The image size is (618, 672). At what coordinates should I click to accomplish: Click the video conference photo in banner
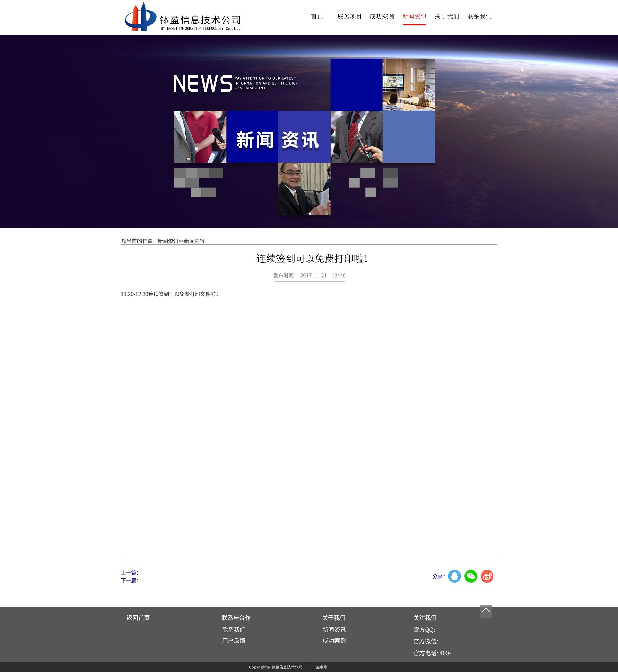[408, 85]
